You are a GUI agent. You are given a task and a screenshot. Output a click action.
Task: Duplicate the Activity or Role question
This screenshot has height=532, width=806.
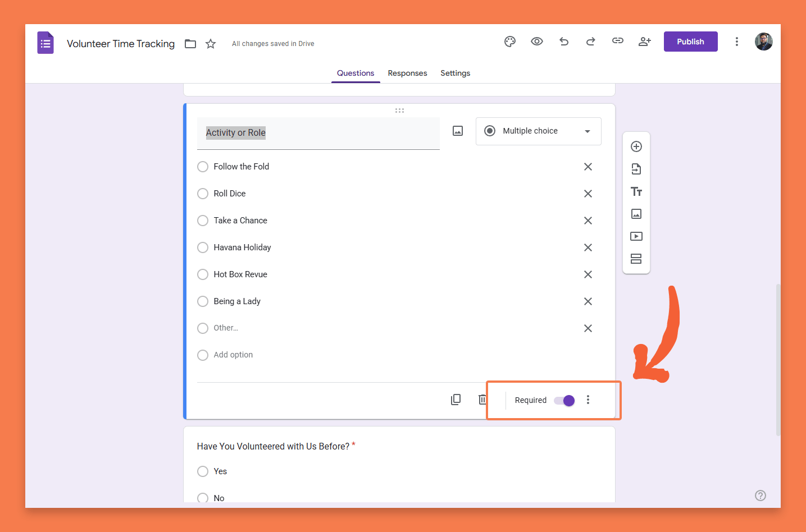coord(456,400)
